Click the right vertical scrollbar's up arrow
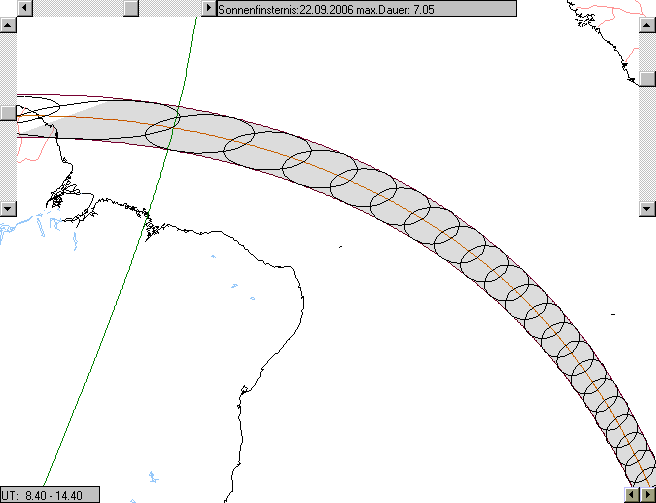Image resolution: width=656 pixels, height=503 pixels. (x=647, y=25)
